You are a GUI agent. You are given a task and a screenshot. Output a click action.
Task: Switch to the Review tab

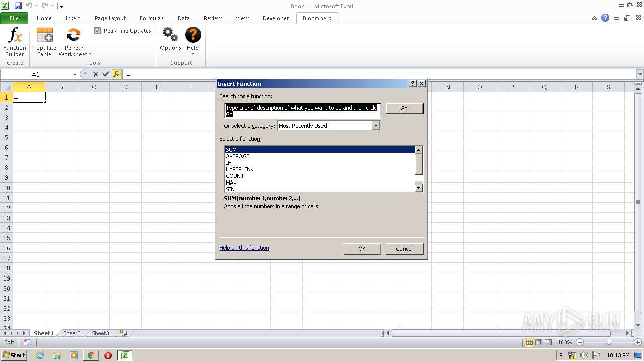(x=213, y=18)
